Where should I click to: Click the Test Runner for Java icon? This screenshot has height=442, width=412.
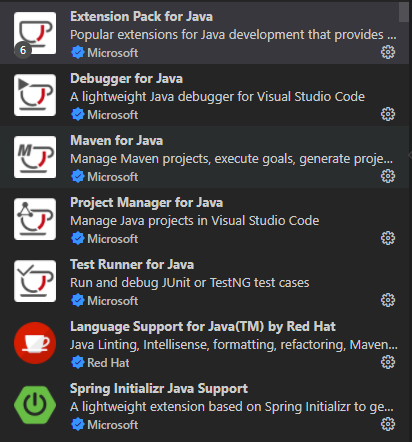click(x=35, y=281)
